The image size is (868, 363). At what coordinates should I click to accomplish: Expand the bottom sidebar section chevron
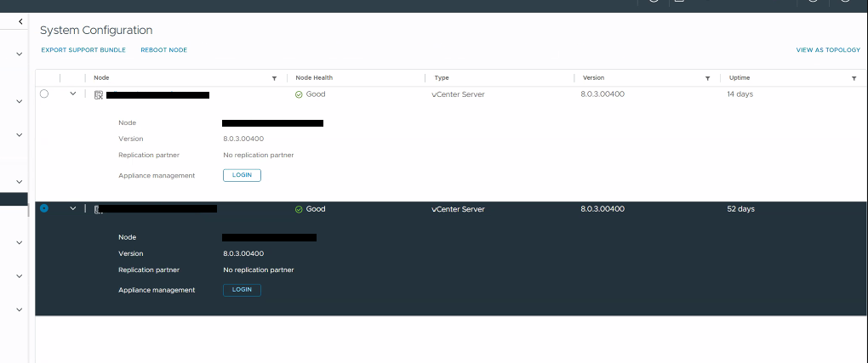click(x=19, y=309)
